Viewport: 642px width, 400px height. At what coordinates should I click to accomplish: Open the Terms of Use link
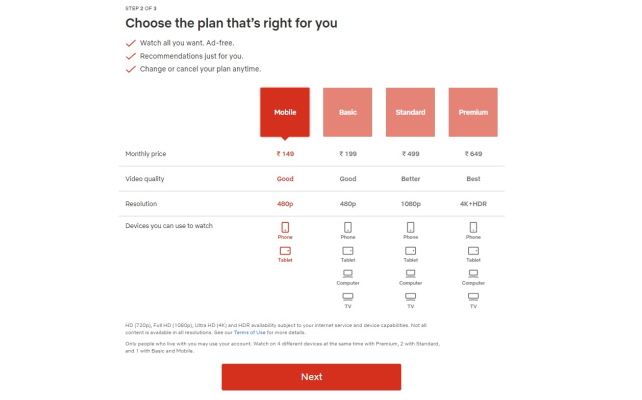[250, 332]
